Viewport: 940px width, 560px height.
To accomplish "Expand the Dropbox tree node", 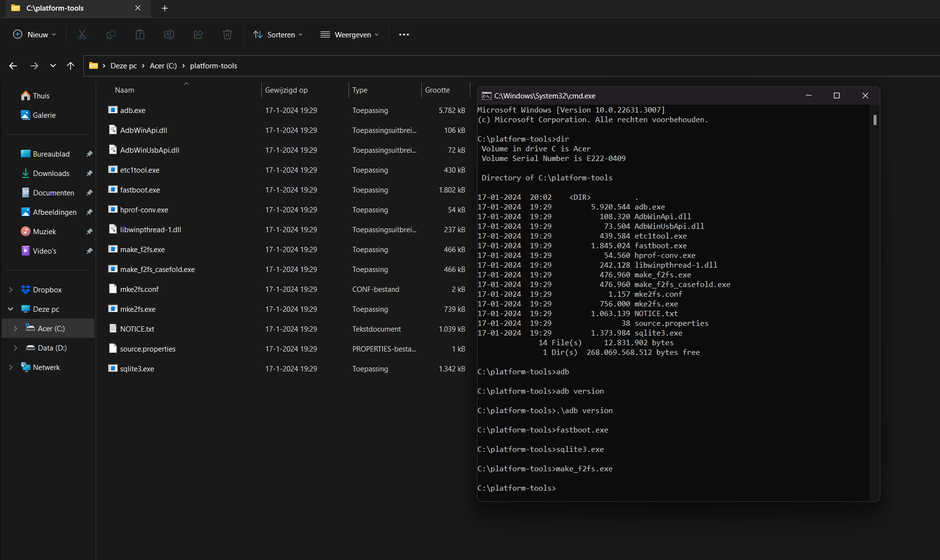I will pos(11,290).
